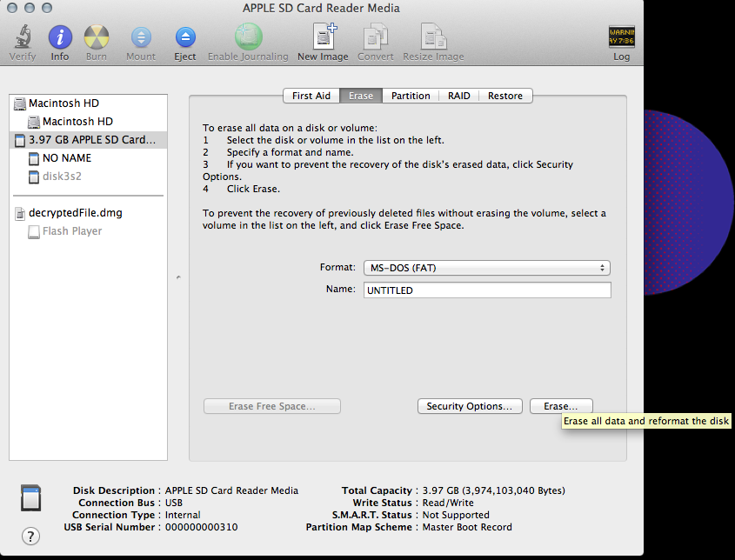Click the USB Serial Number value 000000000310
The height and width of the screenshot is (560, 735).
202,527
